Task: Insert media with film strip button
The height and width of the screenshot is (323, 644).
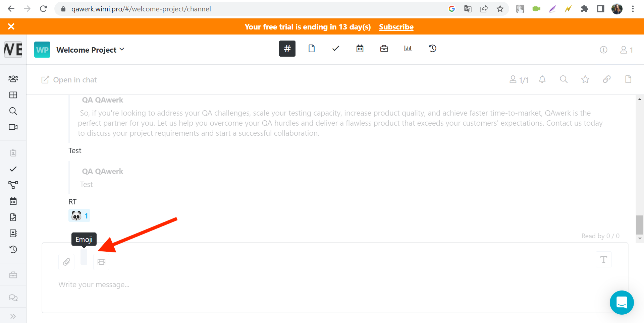Action: click(101, 262)
